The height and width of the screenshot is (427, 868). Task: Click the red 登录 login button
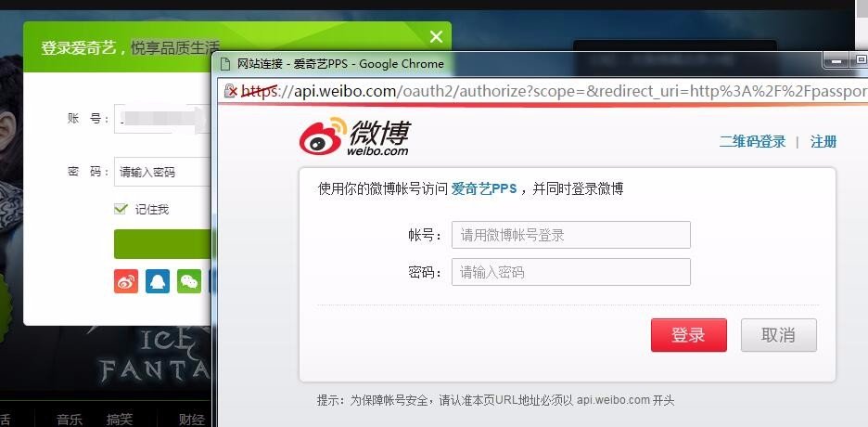pyautogui.click(x=689, y=335)
